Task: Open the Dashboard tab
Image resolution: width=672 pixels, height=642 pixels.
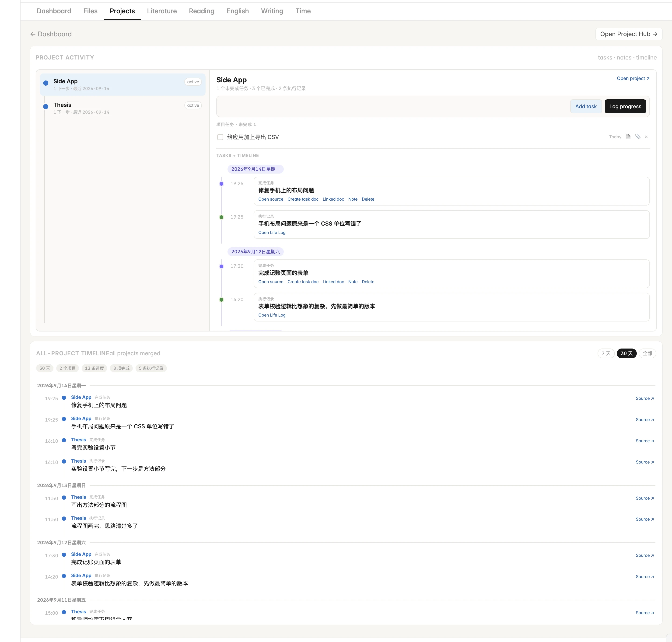Action: click(x=54, y=11)
